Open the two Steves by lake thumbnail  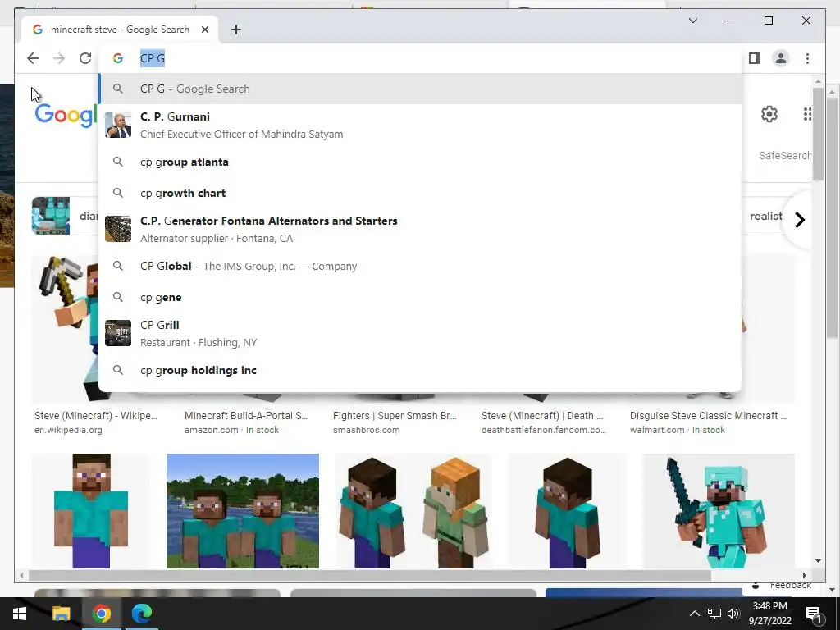pos(243,511)
